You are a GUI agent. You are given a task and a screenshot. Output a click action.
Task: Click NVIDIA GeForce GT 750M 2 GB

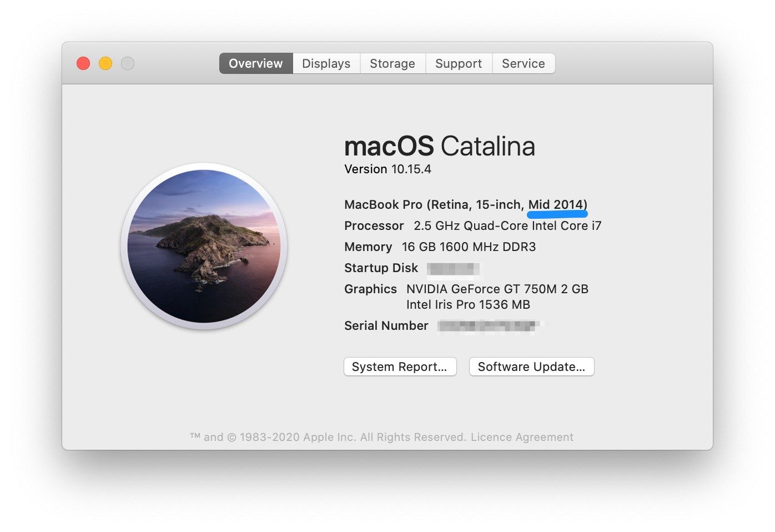coord(497,289)
